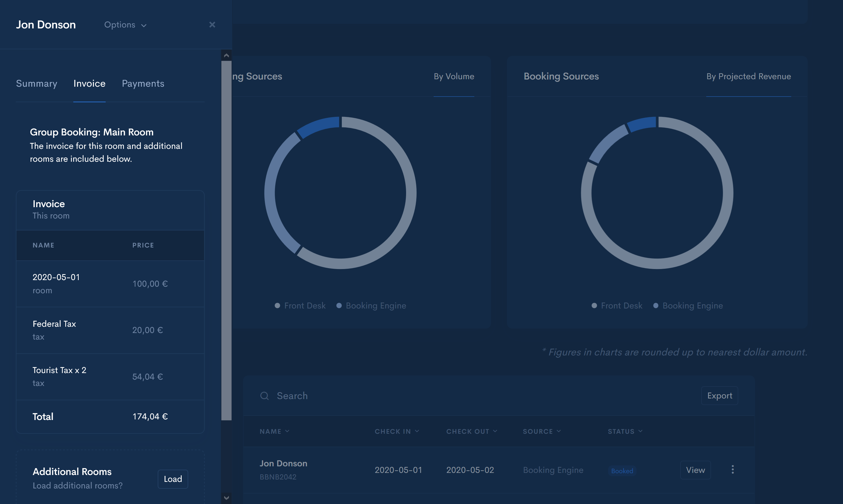This screenshot has height=504, width=843.
Task: Click the scroll down arrow icon on sidebar
Action: pyautogui.click(x=226, y=497)
